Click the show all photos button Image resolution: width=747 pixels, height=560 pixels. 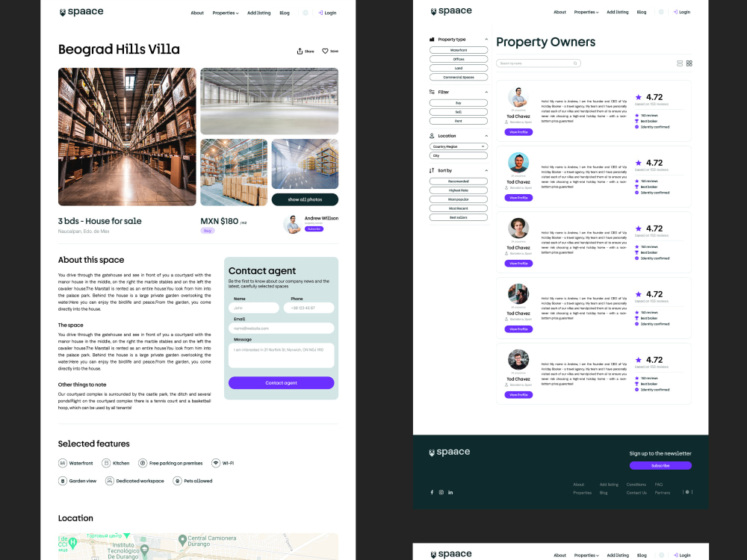(x=305, y=199)
